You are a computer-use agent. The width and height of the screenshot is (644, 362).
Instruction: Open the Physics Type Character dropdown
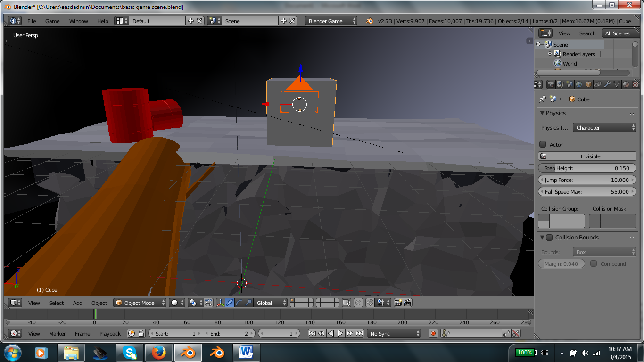click(x=604, y=127)
